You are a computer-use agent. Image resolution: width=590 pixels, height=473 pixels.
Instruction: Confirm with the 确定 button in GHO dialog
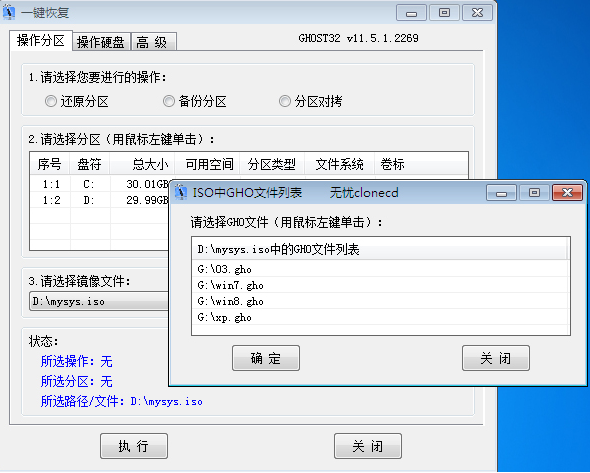pos(266,358)
